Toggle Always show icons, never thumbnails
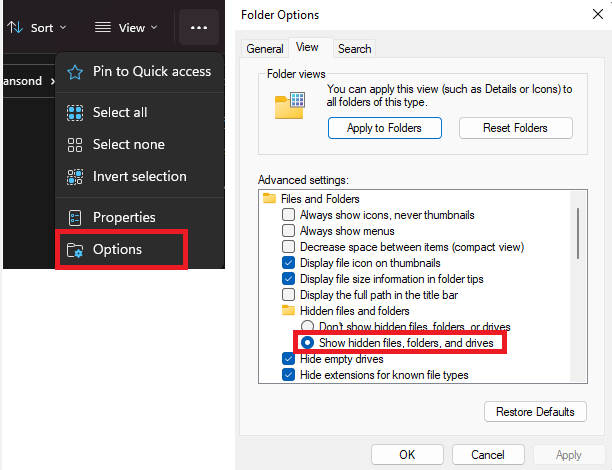This screenshot has width=612, height=470. click(288, 214)
